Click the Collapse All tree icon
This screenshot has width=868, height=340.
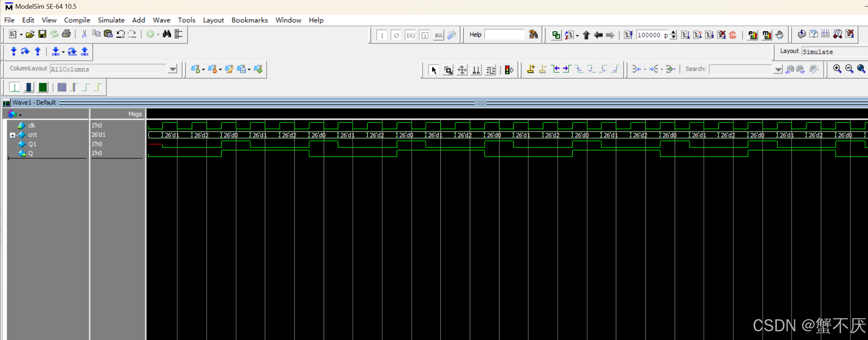pyautogui.click(x=178, y=34)
